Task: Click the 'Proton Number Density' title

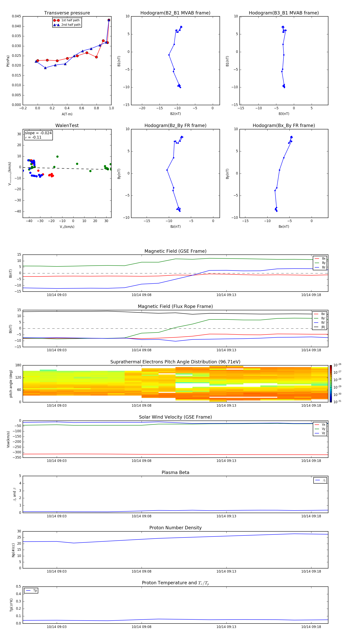Action: coord(175,528)
